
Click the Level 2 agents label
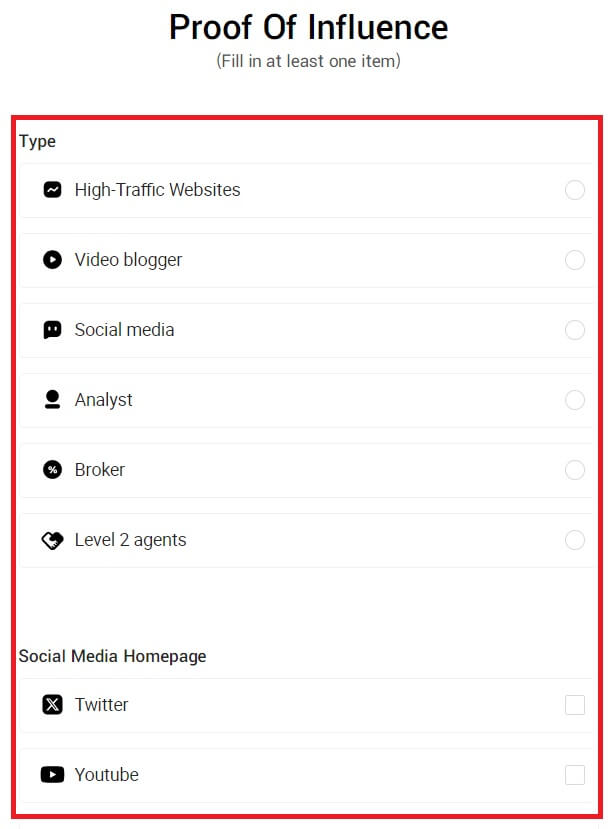pos(130,540)
